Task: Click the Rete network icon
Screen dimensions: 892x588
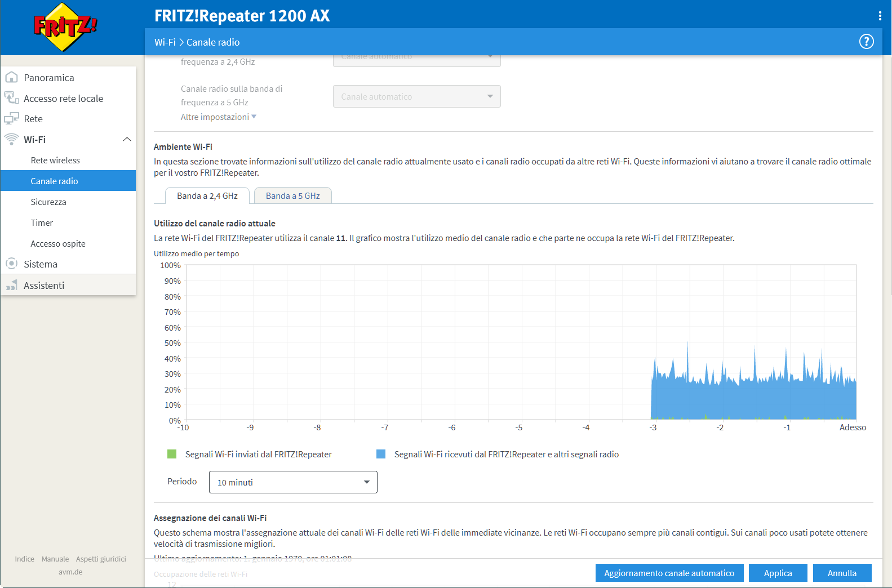Action: [11, 119]
